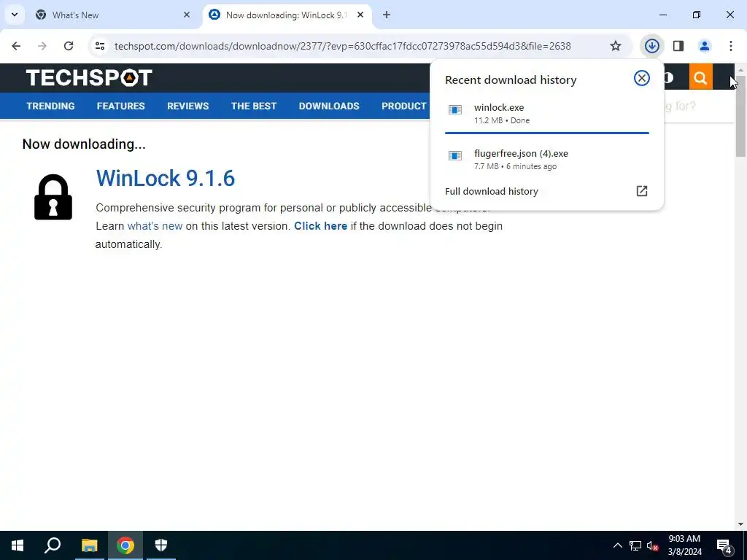Open Windows taskbar search

pos(53,545)
